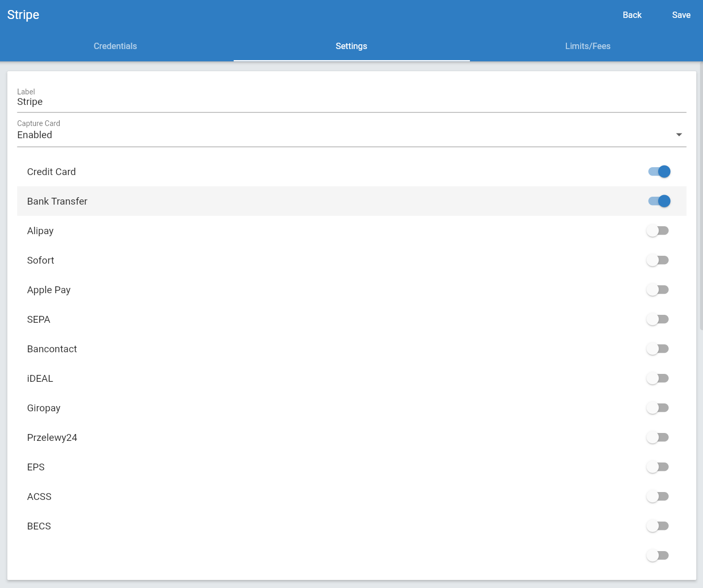Toggle the unlabeled switch below BECS

click(658, 555)
